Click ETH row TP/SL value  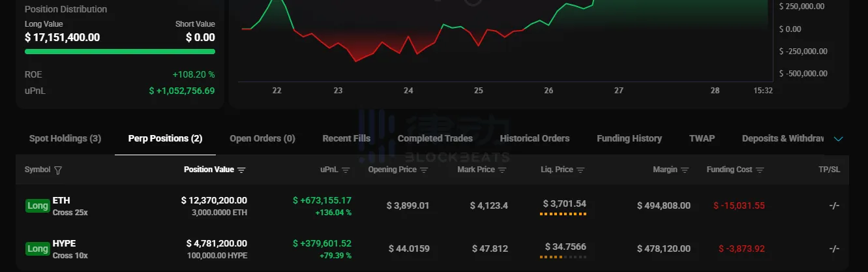(x=834, y=205)
